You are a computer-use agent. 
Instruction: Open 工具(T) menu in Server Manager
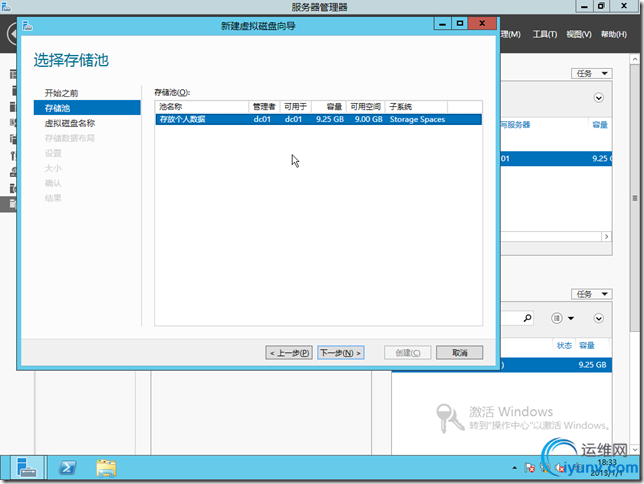pyautogui.click(x=545, y=35)
